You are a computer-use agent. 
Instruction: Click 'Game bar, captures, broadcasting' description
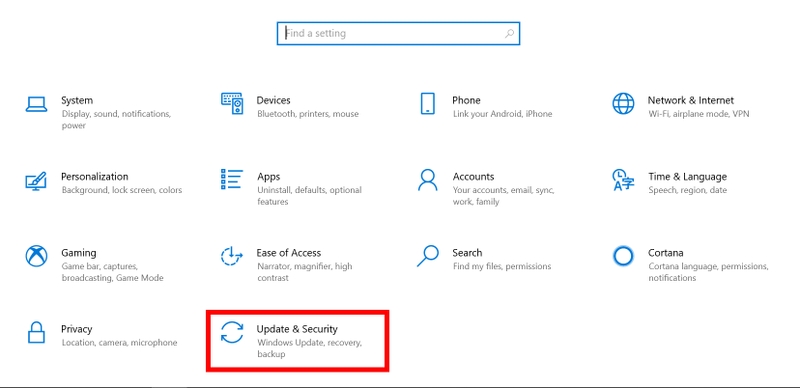pyautogui.click(x=113, y=272)
